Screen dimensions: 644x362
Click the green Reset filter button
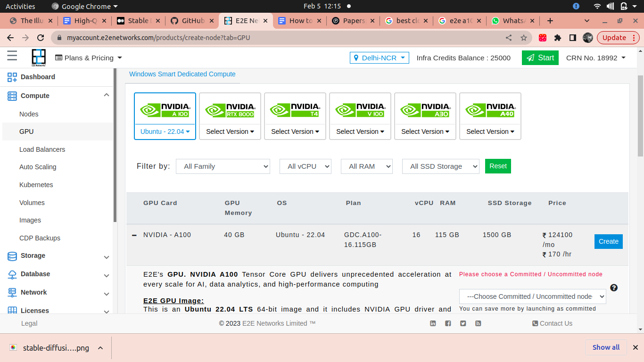498,166
